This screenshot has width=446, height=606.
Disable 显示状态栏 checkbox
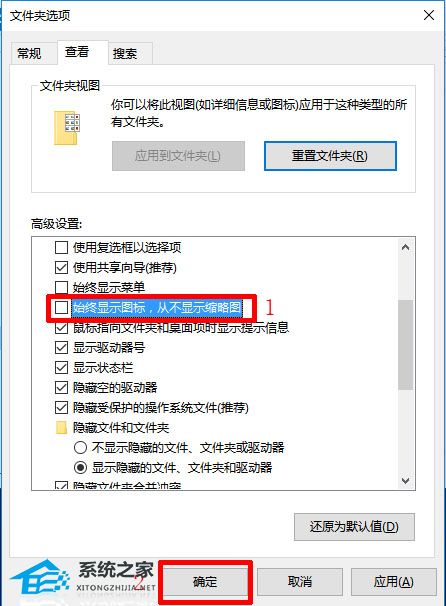61,368
